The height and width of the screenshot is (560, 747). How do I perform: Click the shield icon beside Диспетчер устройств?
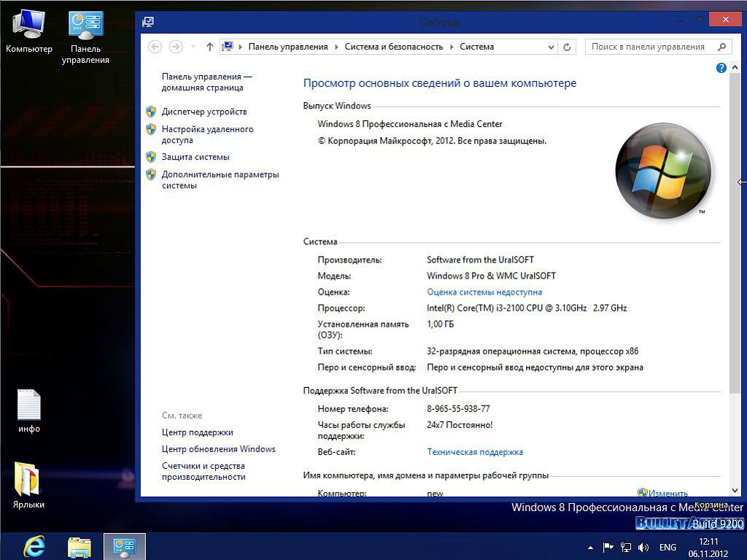[151, 112]
